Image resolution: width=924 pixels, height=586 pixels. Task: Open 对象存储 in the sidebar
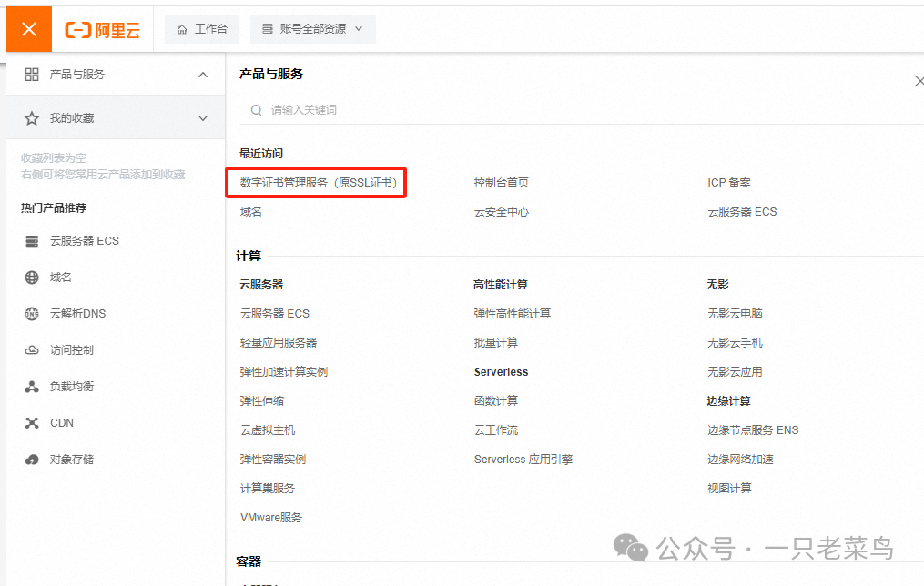[72, 460]
